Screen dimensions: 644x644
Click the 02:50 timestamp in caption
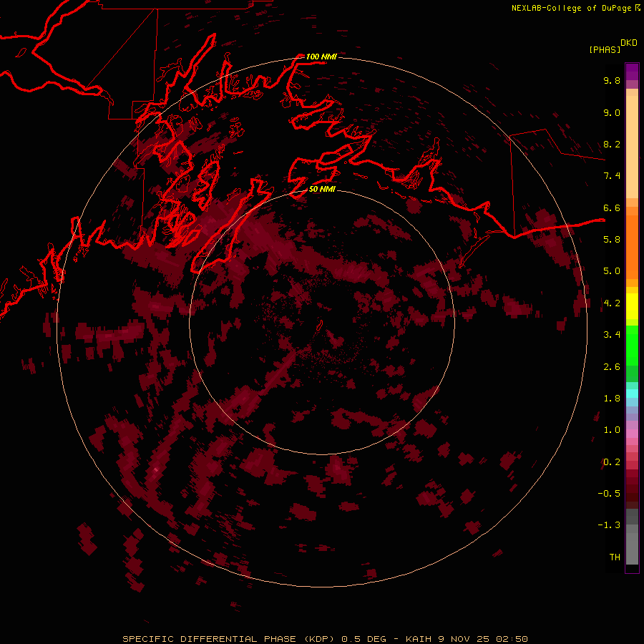coord(512,639)
